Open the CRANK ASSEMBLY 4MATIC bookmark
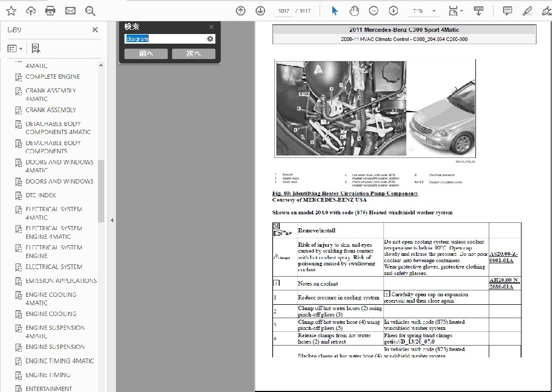This screenshot has width=552, height=392. [51, 95]
